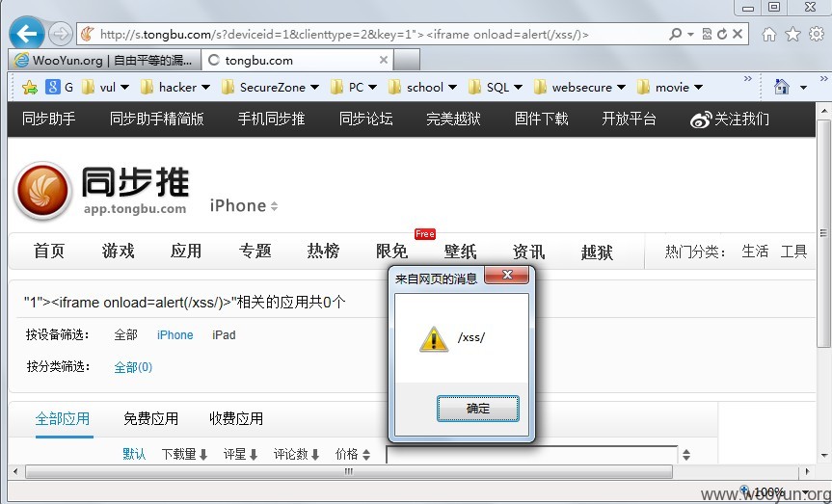Open the websecure bookmarks folder
This screenshot has height=504, width=832.
pyautogui.click(x=580, y=87)
